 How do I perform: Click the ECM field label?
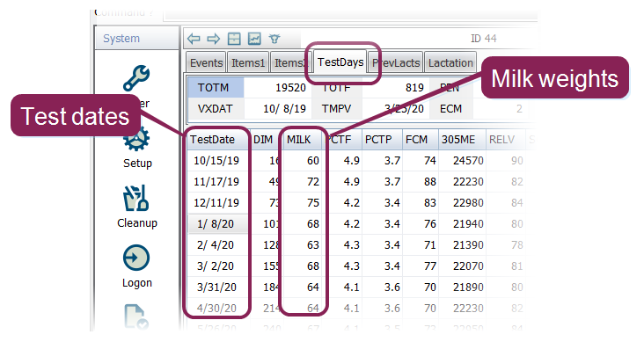(450, 109)
